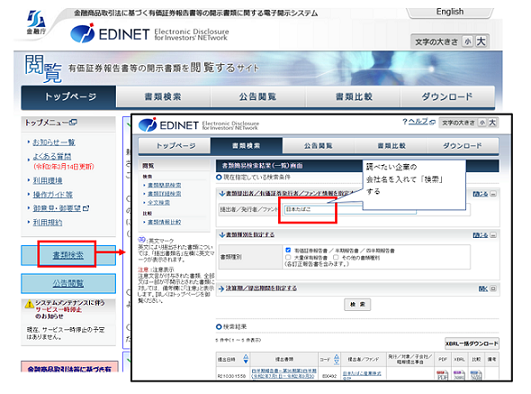This screenshot has height=394, width=531.
Task: Set outer page text size to small (小)
Action: coord(468,42)
